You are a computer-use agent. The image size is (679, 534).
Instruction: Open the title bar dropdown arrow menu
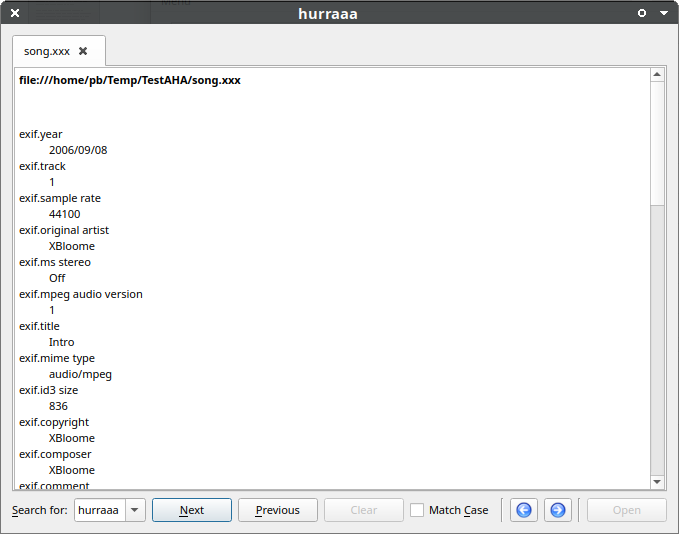coord(663,13)
